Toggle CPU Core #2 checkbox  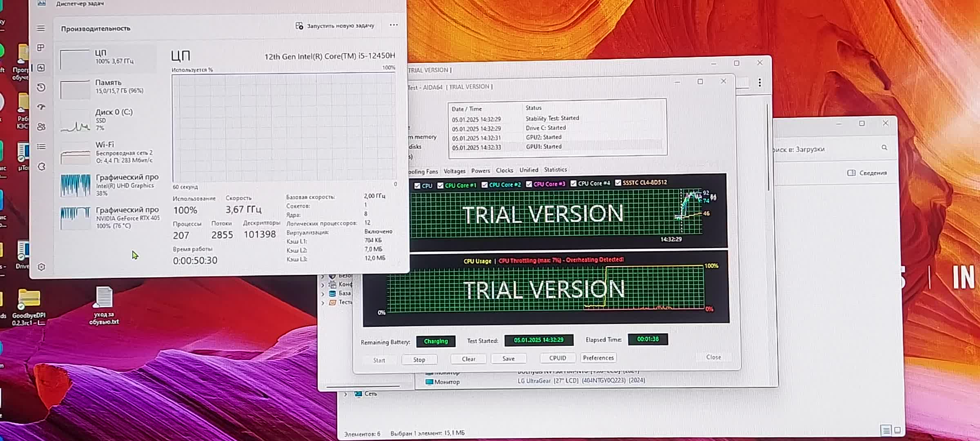pyautogui.click(x=485, y=185)
